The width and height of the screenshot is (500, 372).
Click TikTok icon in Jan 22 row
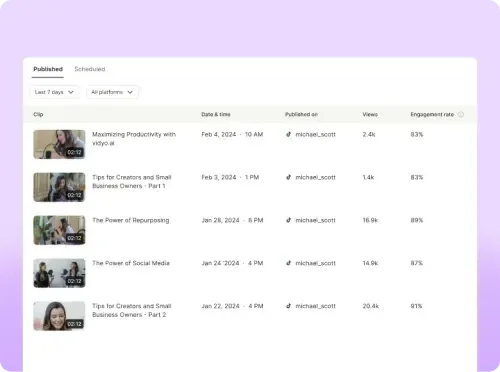click(288, 306)
